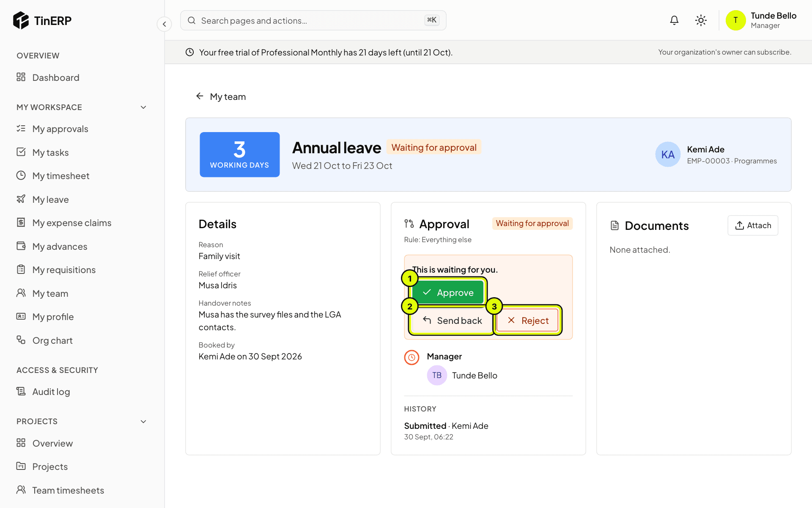Click the pending clock icon beside Manager

(x=411, y=357)
